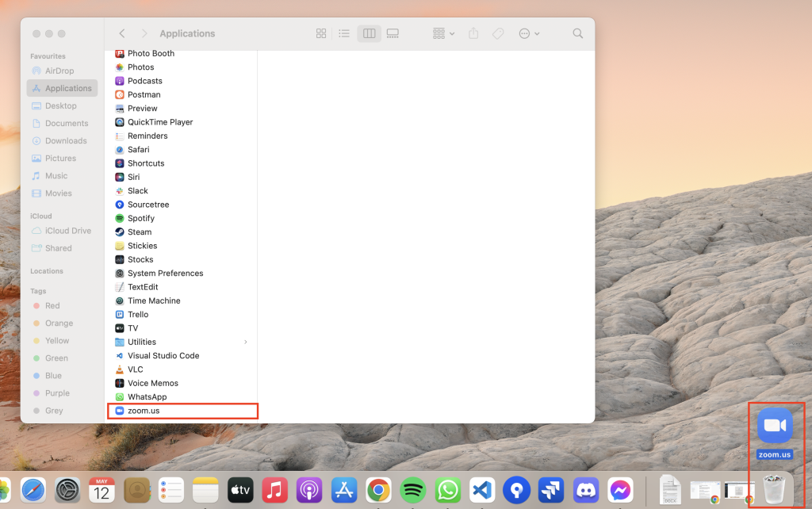Open Spotify from the Dock
Viewport: 812px width, 509px height.
(412, 490)
